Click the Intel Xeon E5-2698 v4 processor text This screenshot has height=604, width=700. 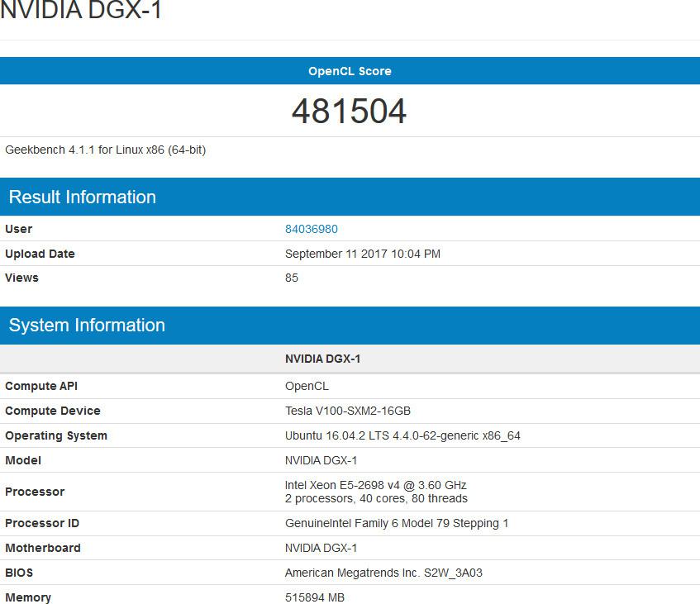(x=375, y=485)
